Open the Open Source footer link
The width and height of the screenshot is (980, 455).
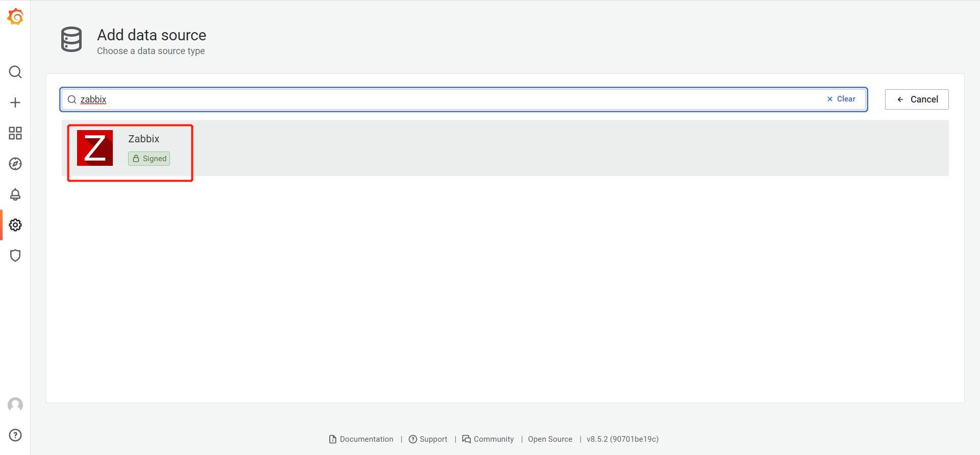coord(550,439)
